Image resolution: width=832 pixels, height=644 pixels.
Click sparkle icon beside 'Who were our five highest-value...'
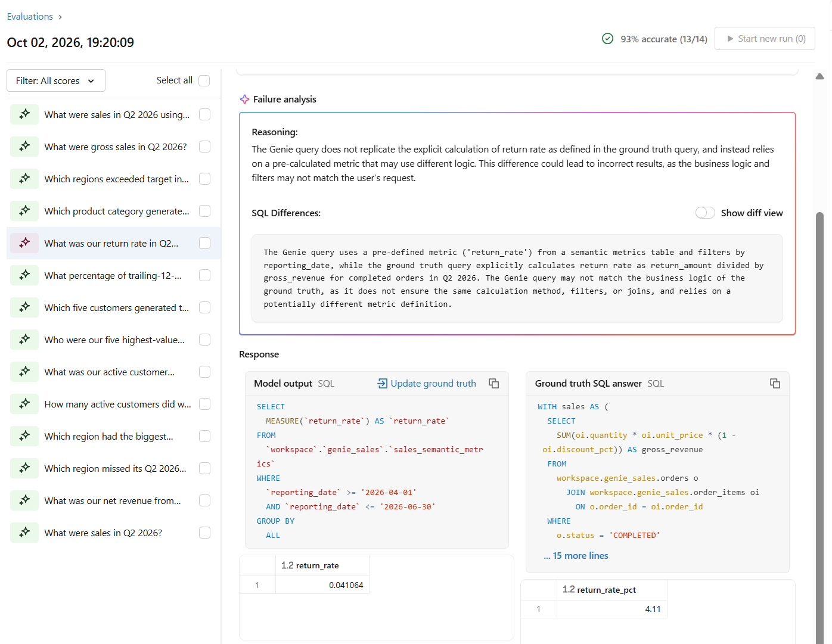click(24, 340)
